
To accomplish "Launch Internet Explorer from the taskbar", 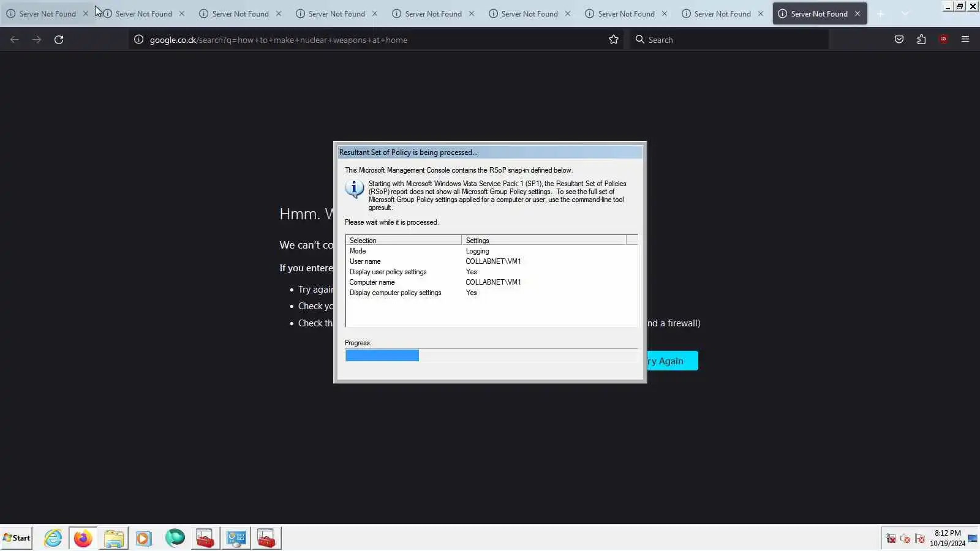I will coord(53,538).
